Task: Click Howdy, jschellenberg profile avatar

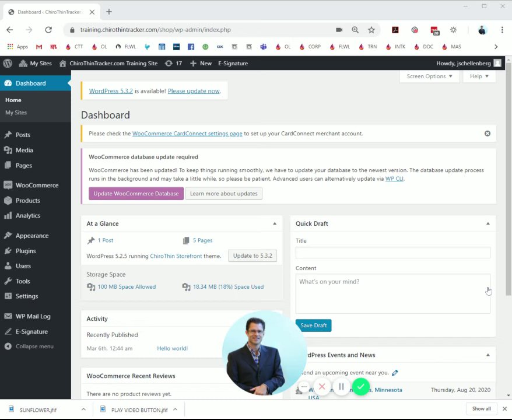Action: (497, 64)
